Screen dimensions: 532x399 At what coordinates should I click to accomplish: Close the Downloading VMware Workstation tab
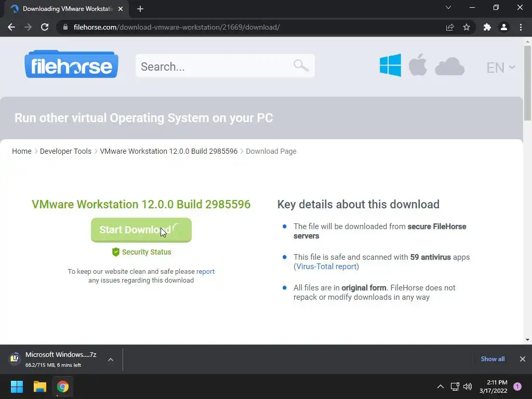coord(121,9)
